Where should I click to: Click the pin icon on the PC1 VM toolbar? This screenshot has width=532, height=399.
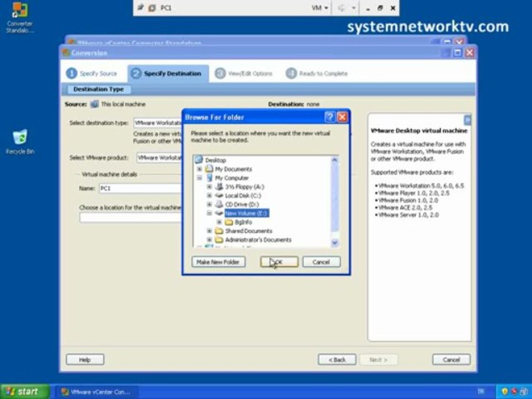point(140,7)
